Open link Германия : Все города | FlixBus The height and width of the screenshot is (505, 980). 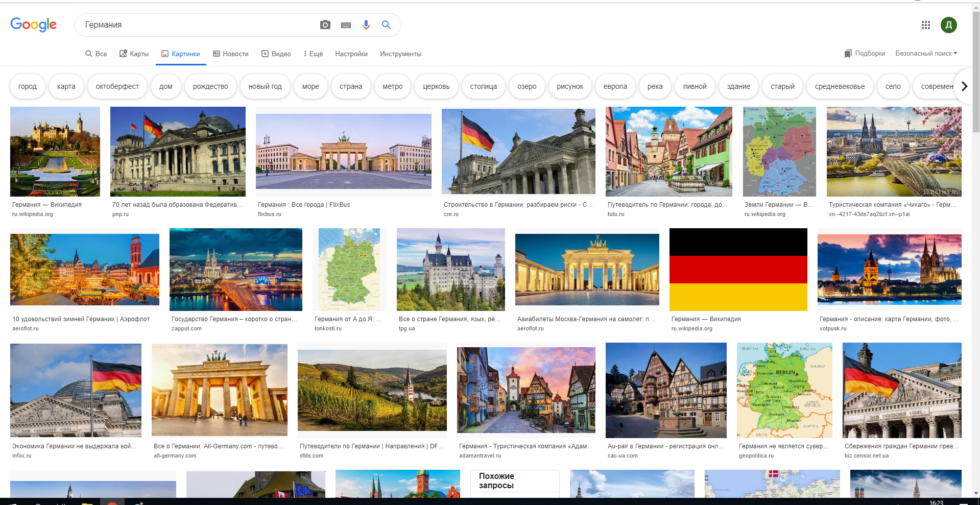point(304,205)
